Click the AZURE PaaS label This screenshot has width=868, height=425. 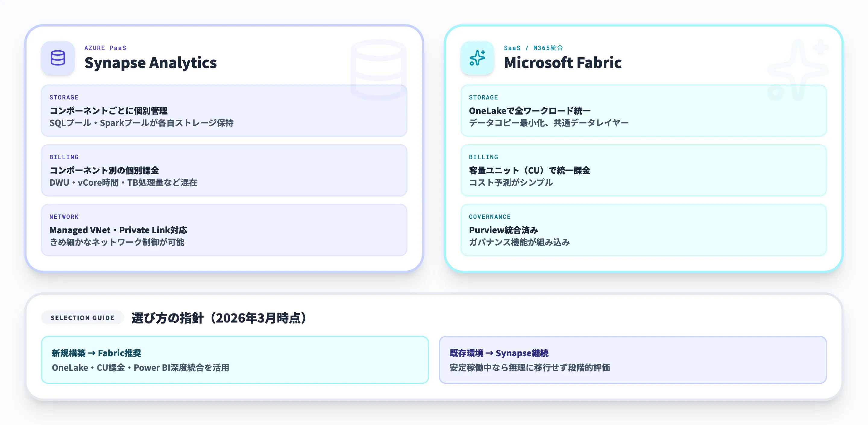pos(105,48)
